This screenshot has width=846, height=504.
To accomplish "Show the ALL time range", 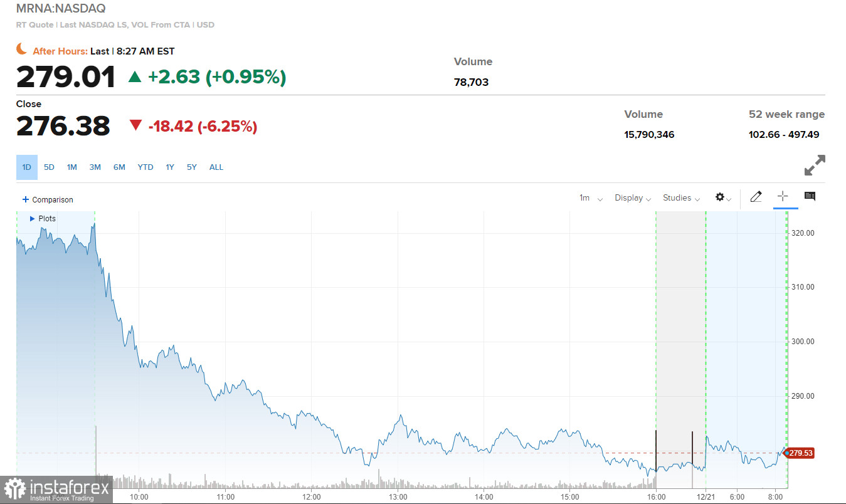I will [x=216, y=167].
